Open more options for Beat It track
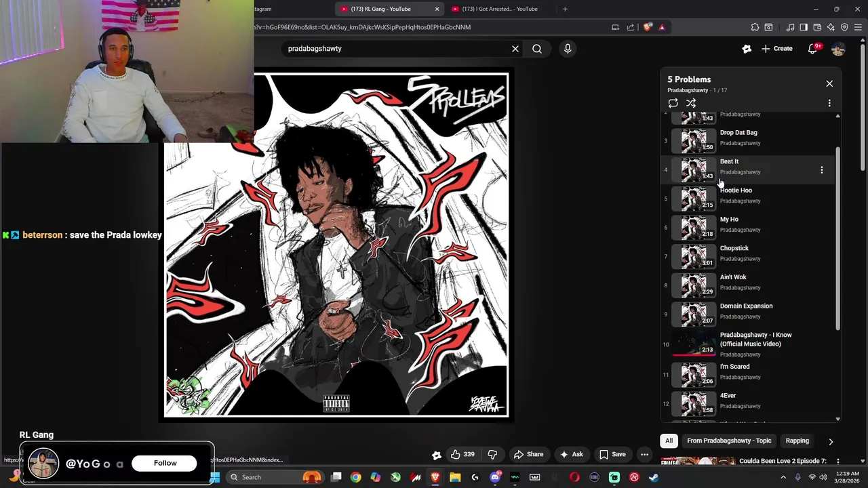Screen dimensions: 868x488 (822, 170)
